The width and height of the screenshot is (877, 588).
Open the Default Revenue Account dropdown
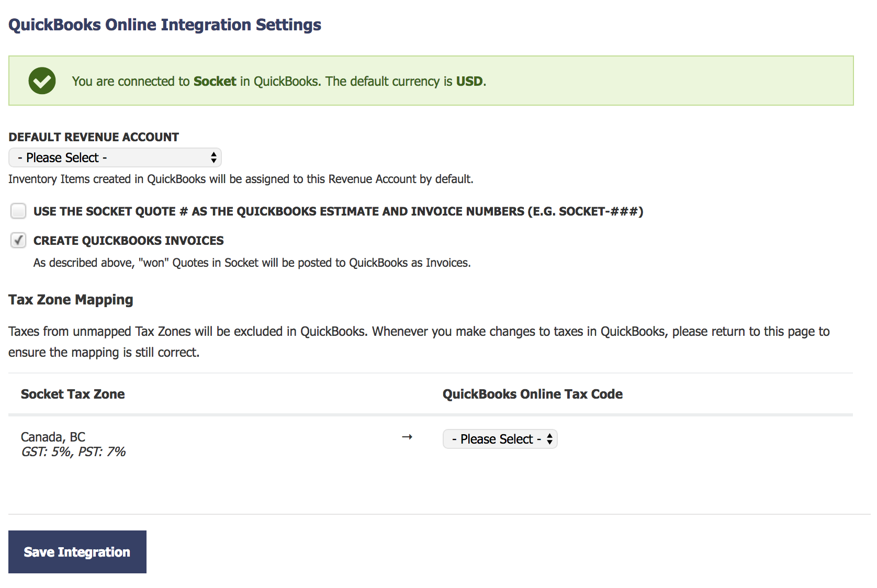point(115,157)
